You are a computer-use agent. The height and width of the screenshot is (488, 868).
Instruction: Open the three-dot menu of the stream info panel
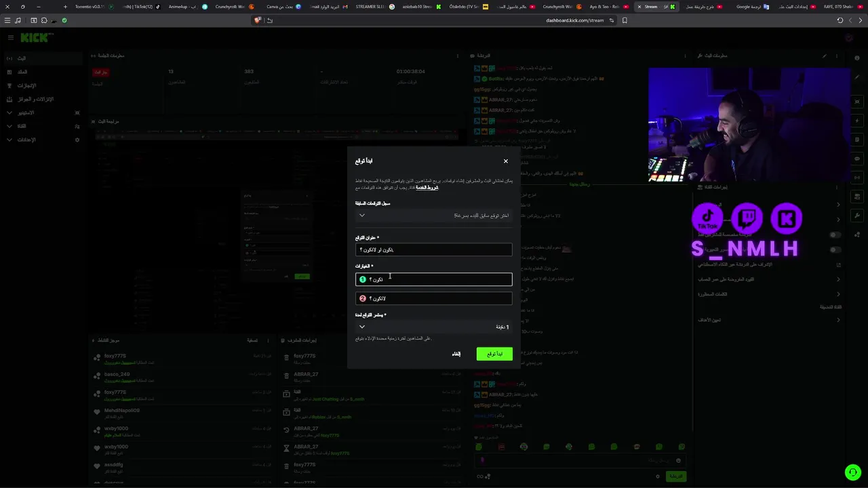837,56
